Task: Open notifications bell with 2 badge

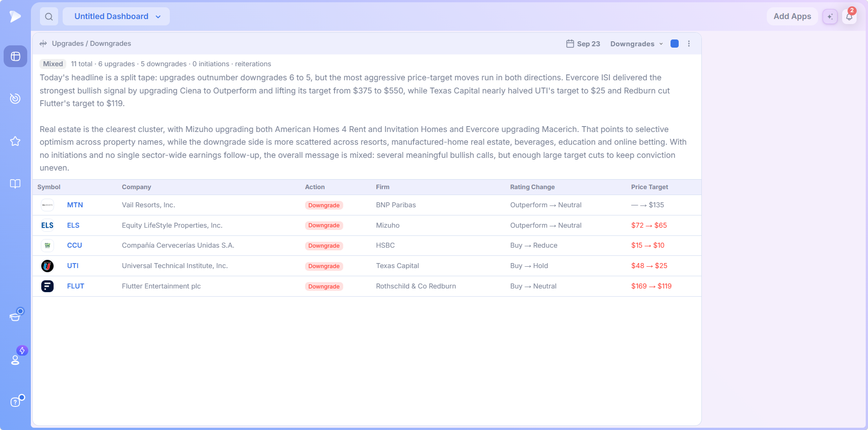Action: pos(849,16)
